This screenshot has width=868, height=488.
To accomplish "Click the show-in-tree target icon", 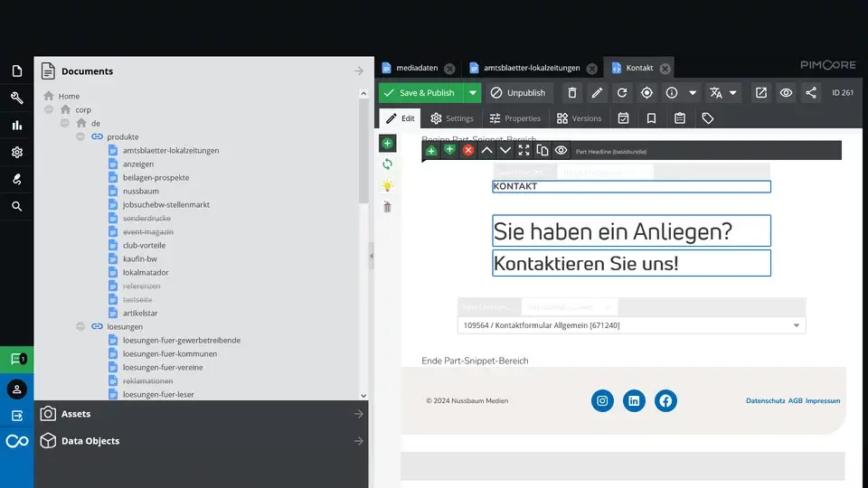I will point(646,93).
